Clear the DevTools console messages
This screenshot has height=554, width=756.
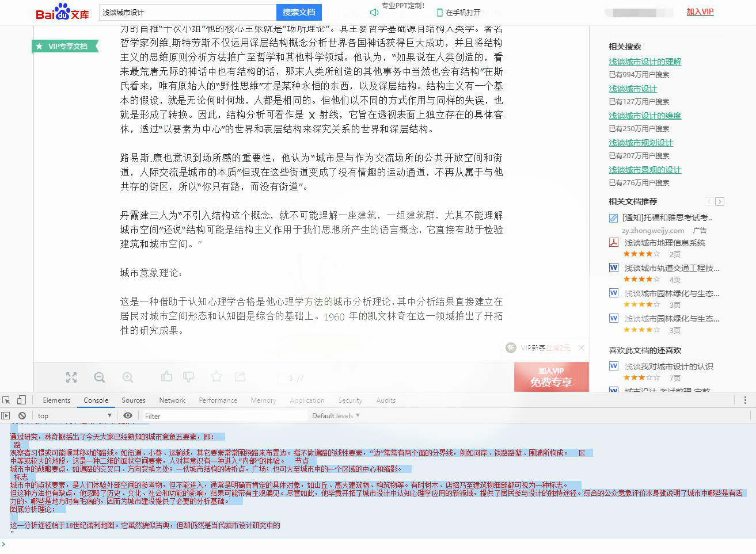[22, 415]
